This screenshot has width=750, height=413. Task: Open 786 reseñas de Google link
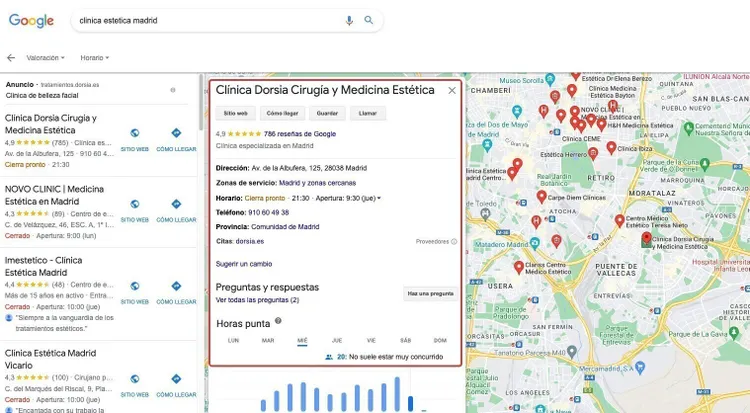[x=300, y=134]
